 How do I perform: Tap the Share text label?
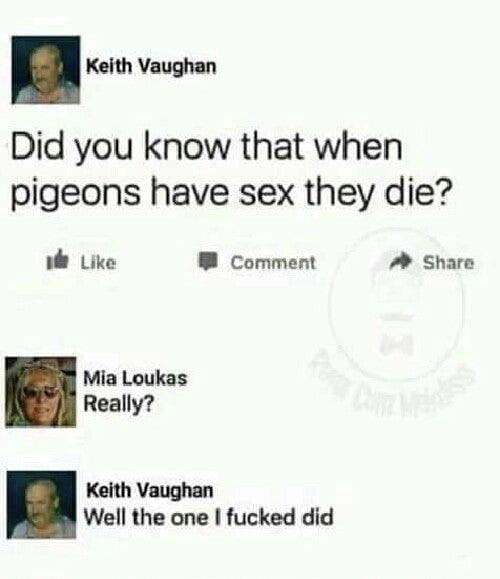point(448,263)
